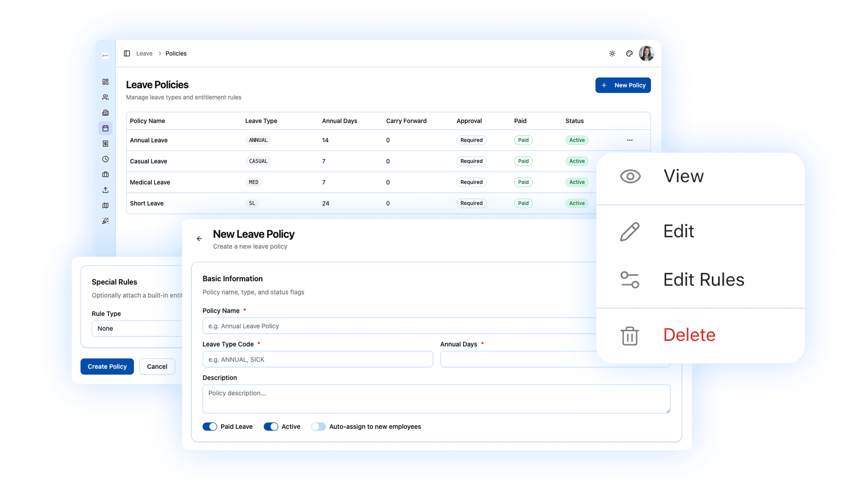868x489 pixels.
Task: Click the highlighted Leave calendar sidebar icon
Action: point(105,128)
